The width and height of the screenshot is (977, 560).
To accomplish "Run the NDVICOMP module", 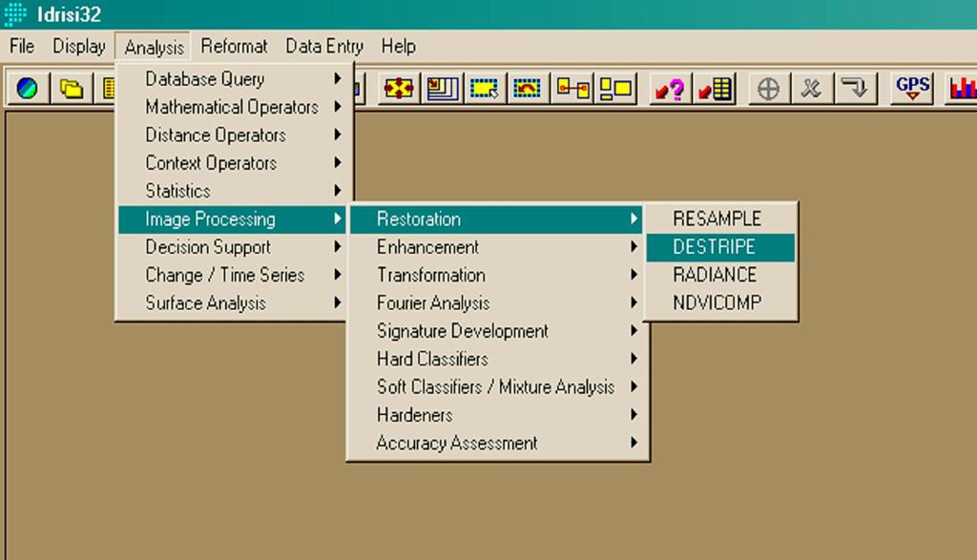I will tap(720, 303).
